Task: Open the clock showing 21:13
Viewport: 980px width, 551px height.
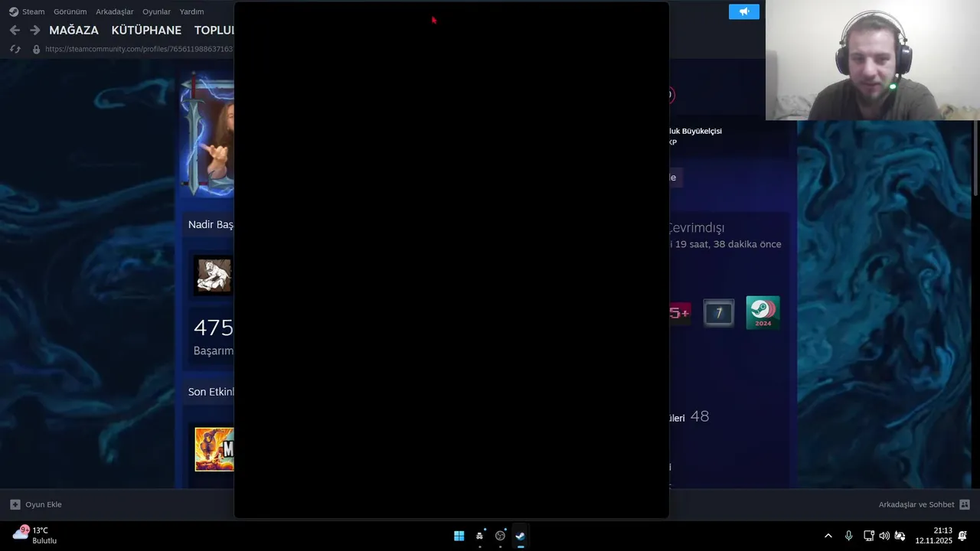Action: (933, 536)
